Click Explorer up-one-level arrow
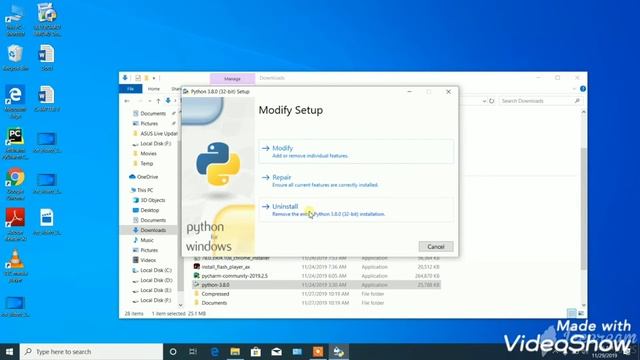Viewport: 640px width, 360px height. (158, 101)
